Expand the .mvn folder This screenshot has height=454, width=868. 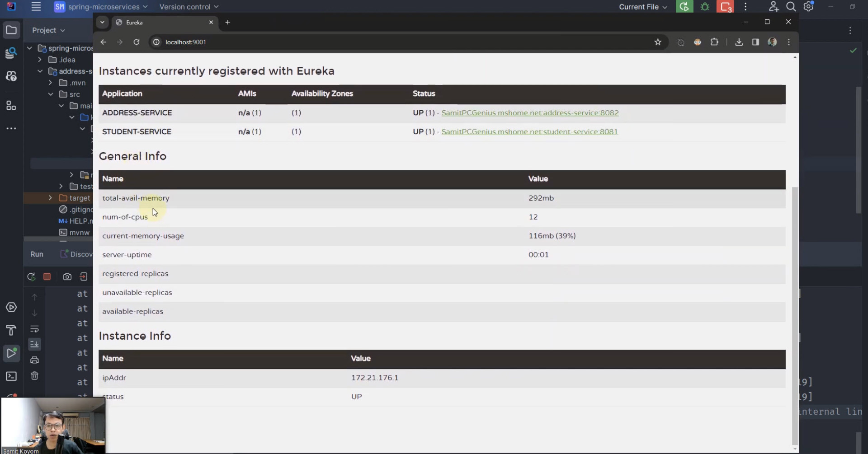point(50,83)
